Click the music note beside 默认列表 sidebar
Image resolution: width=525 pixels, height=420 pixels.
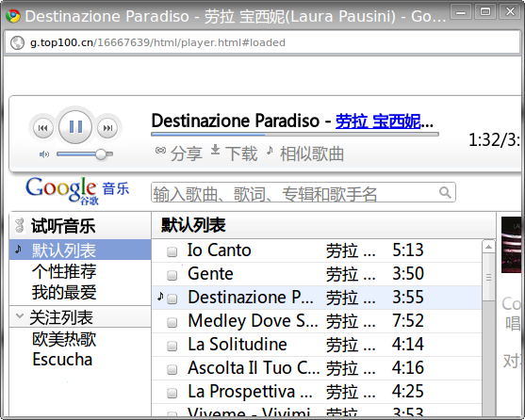[x=19, y=249]
